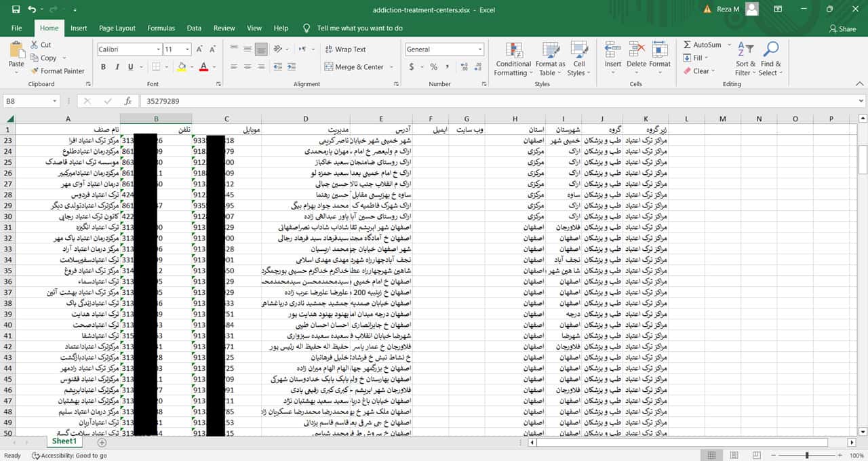Click the Cut scissors command
This screenshot has width=868, height=461.
41,45
